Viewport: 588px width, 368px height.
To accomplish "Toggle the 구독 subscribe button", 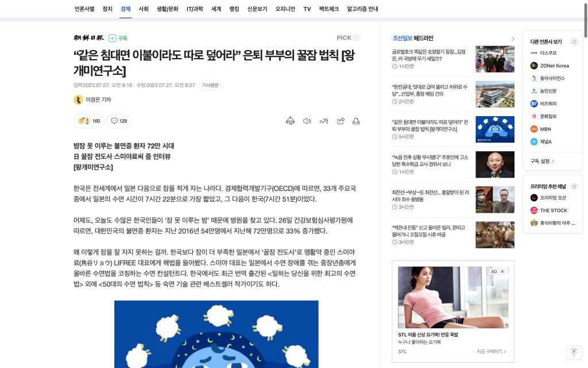I will coord(118,38).
